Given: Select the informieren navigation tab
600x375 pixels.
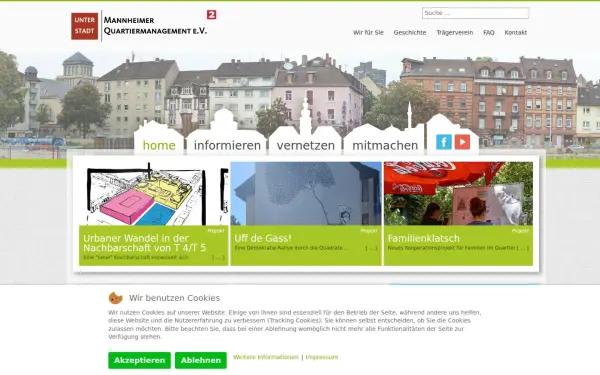Looking at the screenshot, I should [x=227, y=145].
